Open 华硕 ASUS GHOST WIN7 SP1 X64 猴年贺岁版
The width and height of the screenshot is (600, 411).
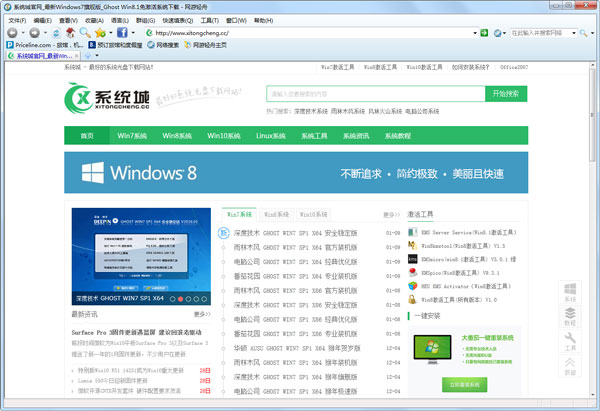[297, 348]
